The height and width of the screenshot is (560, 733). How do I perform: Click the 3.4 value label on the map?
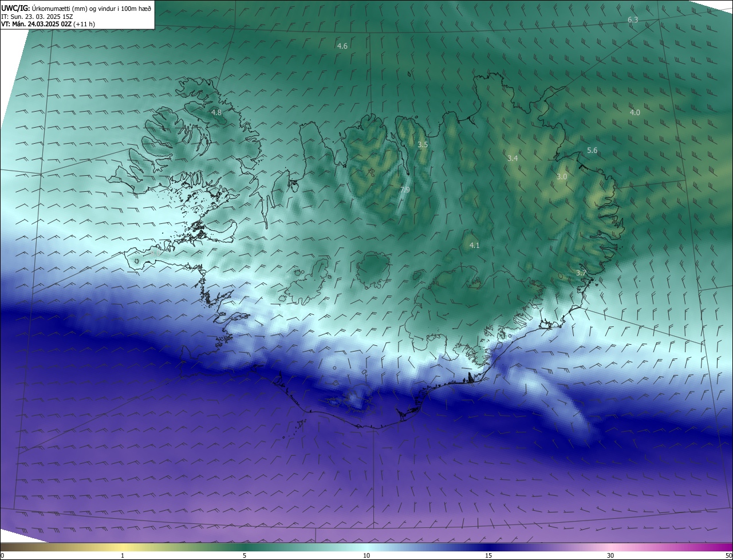pos(513,158)
